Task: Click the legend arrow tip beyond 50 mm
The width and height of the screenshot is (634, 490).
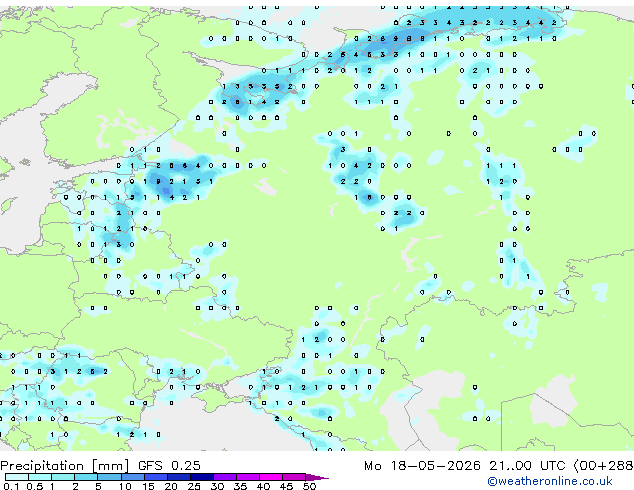Action: click(x=318, y=477)
